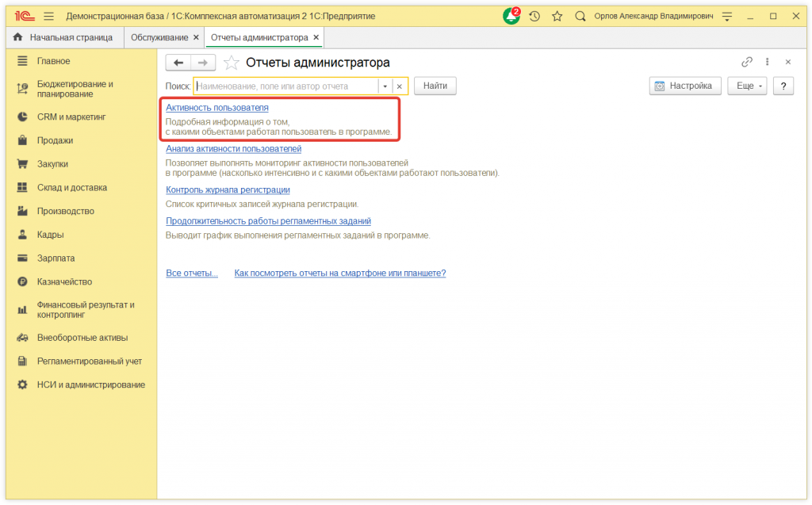Viewport: 812px width, 505px height.
Task: Click the Настройка button
Action: [685, 86]
